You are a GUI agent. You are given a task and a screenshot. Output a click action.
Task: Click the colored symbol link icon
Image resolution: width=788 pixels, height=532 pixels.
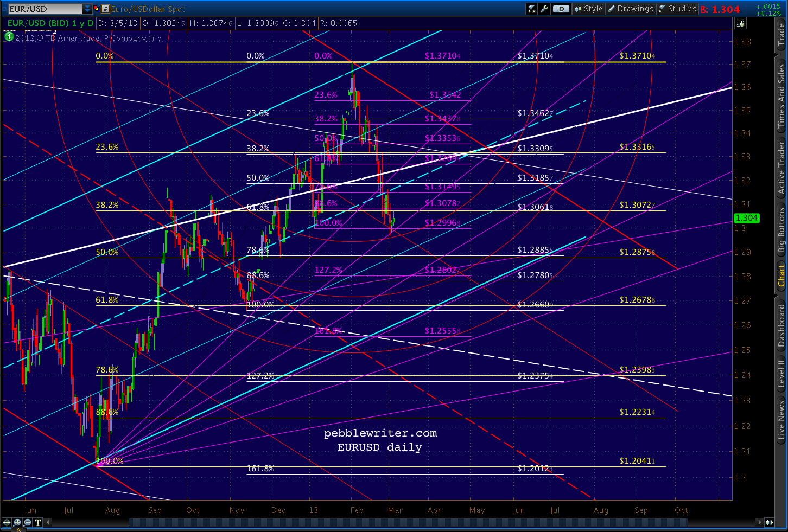pyautogui.click(x=97, y=9)
